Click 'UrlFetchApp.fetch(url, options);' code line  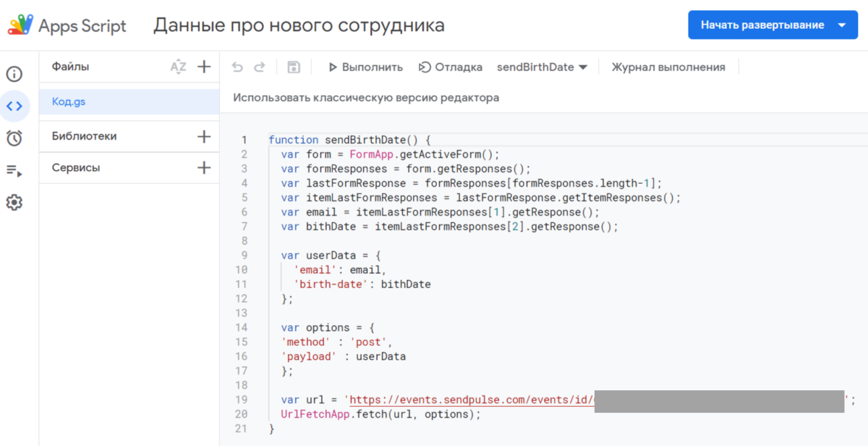tap(380, 414)
